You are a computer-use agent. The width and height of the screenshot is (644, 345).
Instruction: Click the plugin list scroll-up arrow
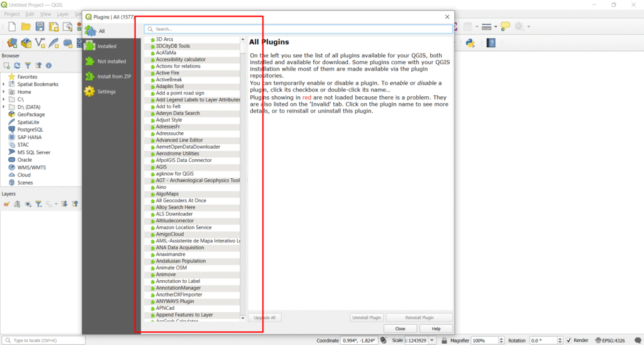pyautogui.click(x=243, y=40)
